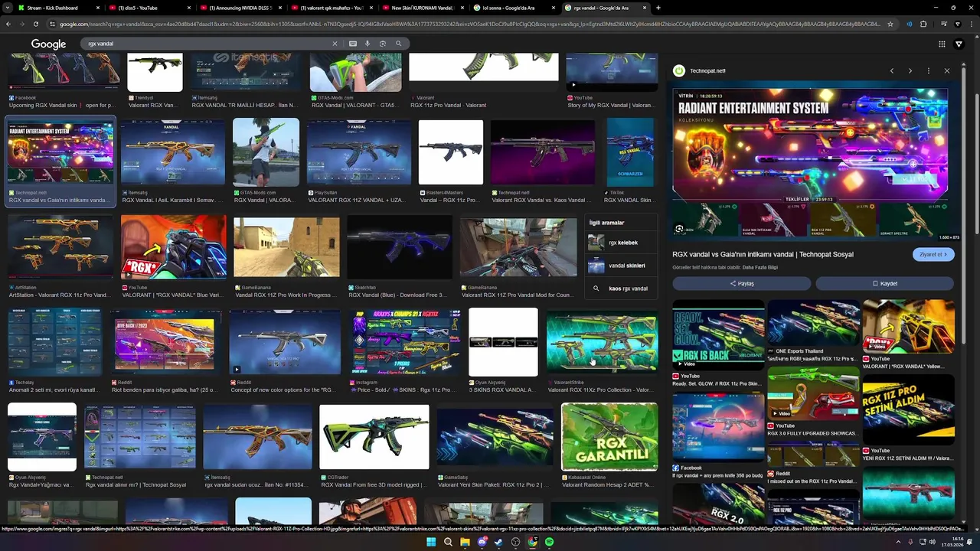980x551 pixels.
Task: Switch to the 'valorant ışık muhafızı' tab
Action: [332, 8]
